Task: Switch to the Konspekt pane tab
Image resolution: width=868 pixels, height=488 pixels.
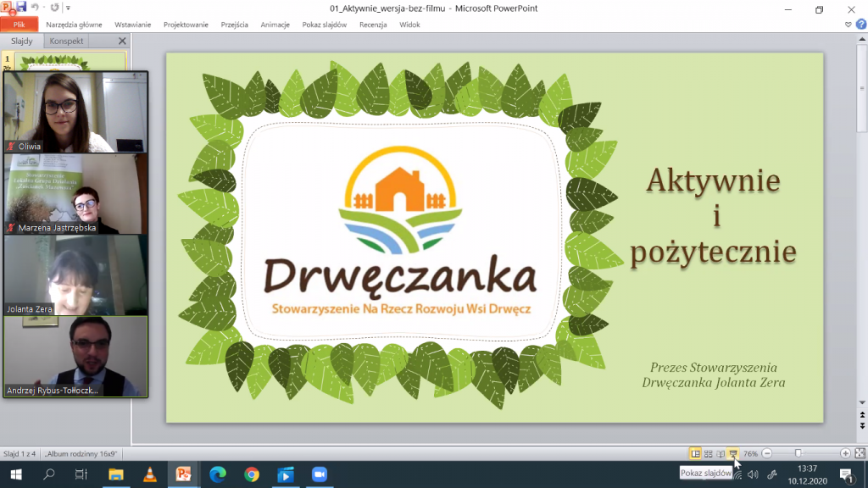Action: tap(66, 41)
